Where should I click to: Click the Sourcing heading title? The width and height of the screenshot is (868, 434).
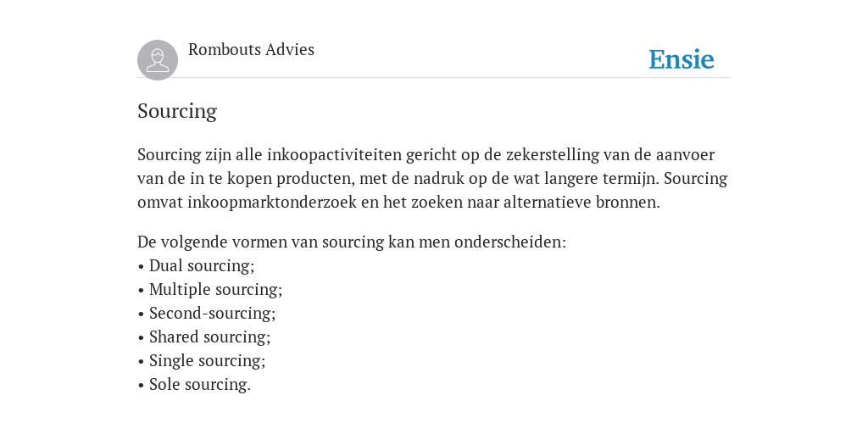177,111
